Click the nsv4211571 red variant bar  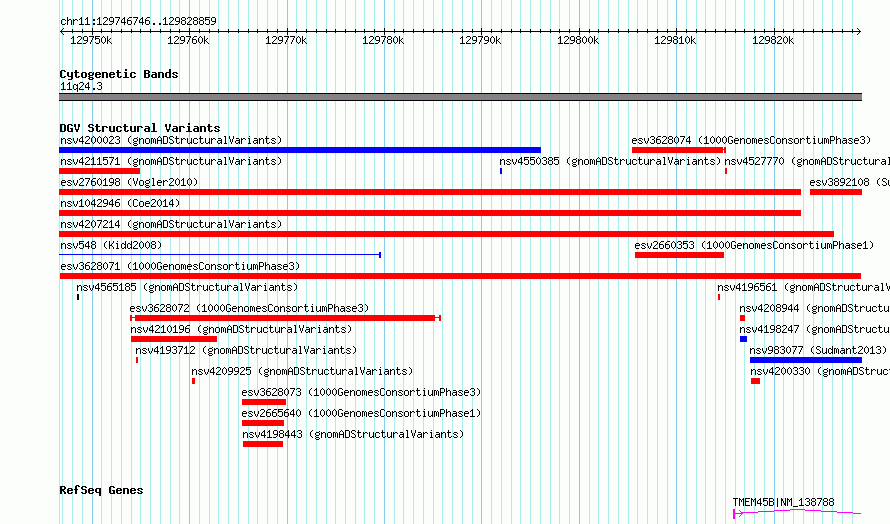(99, 171)
